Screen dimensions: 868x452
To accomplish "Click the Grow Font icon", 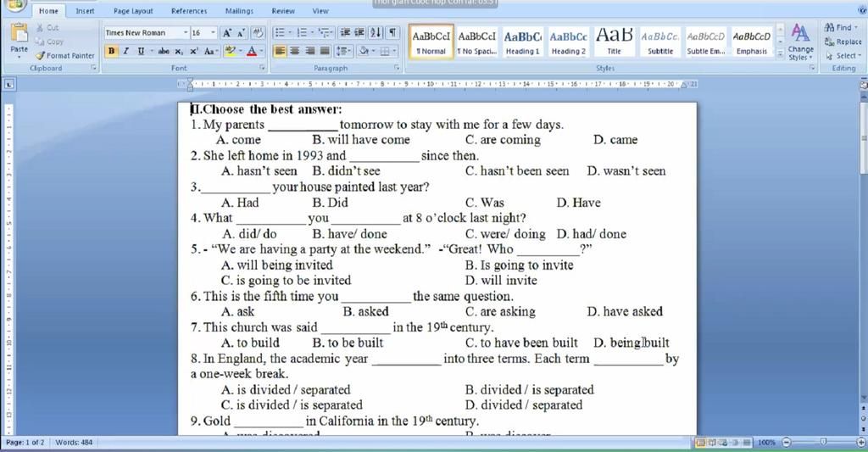I will click(x=227, y=33).
